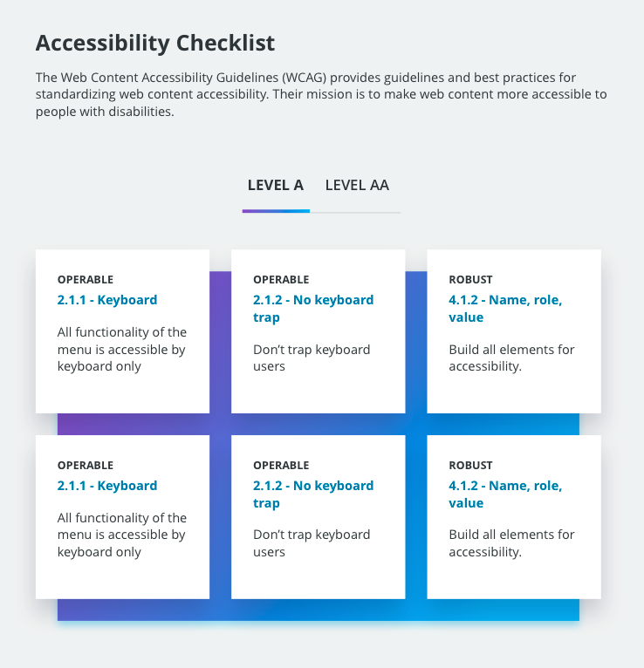Click bottom-row text 'Build all elements for accessibility'

[511, 543]
